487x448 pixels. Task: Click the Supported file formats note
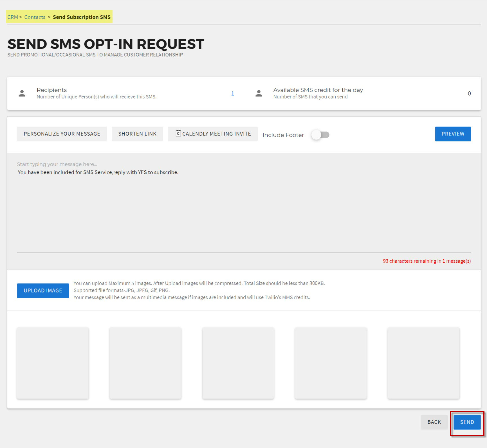point(122,290)
